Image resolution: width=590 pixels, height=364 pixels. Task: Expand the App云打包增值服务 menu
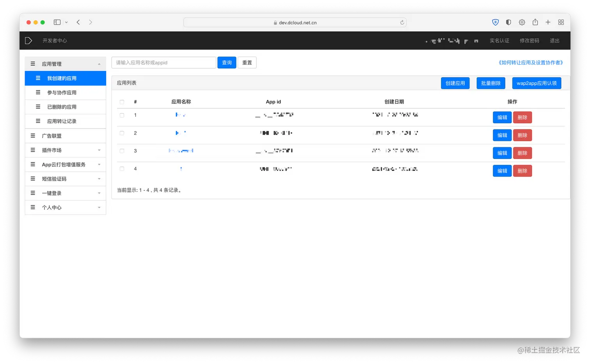point(99,164)
